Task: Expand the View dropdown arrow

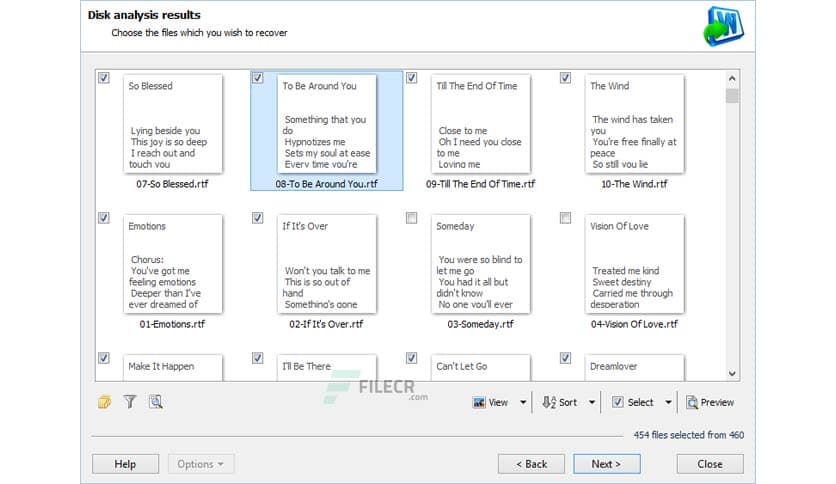Action: point(523,403)
